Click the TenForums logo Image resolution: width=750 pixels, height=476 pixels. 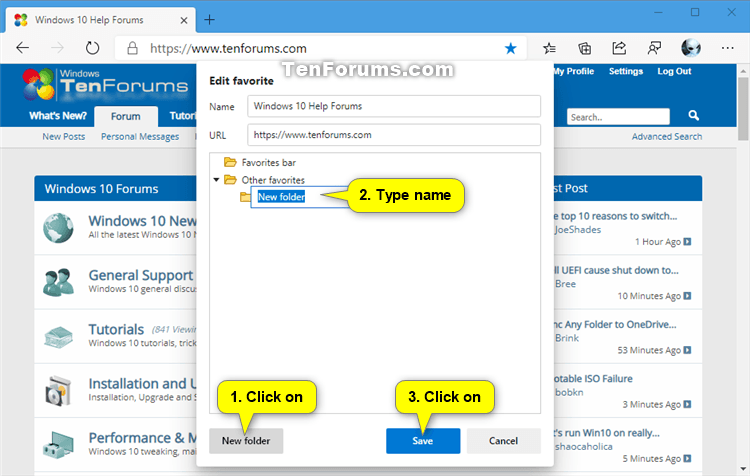[x=105, y=84]
